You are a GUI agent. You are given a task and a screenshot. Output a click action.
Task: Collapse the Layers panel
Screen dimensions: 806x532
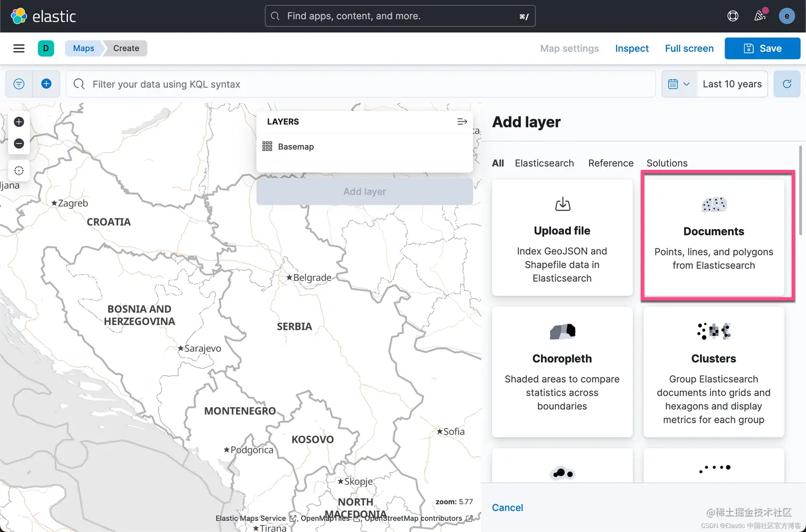pyautogui.click(x=462, y=122)
